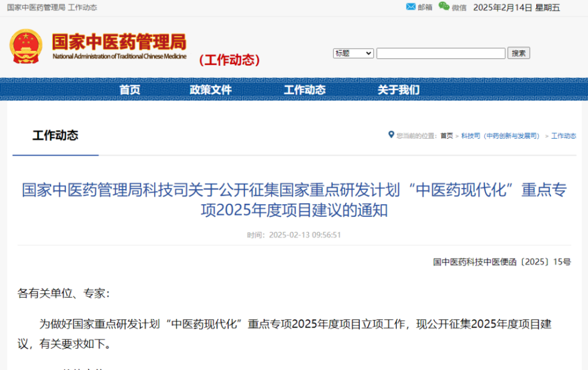This screenshot has width=588, height=370.
Task: Click the 国家中医药管理局 site title
Action: 119,42
